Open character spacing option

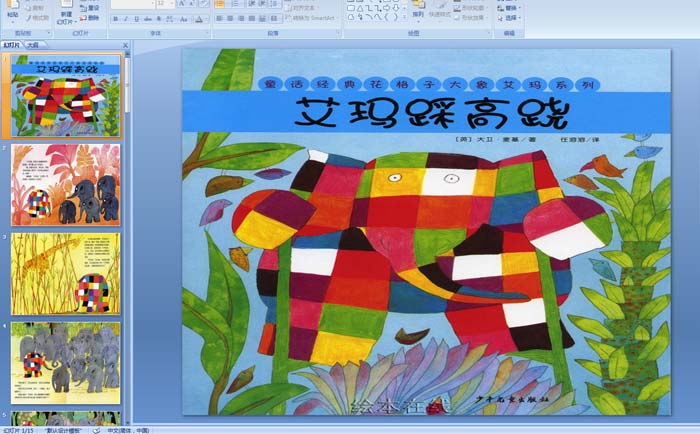(170, 19)
